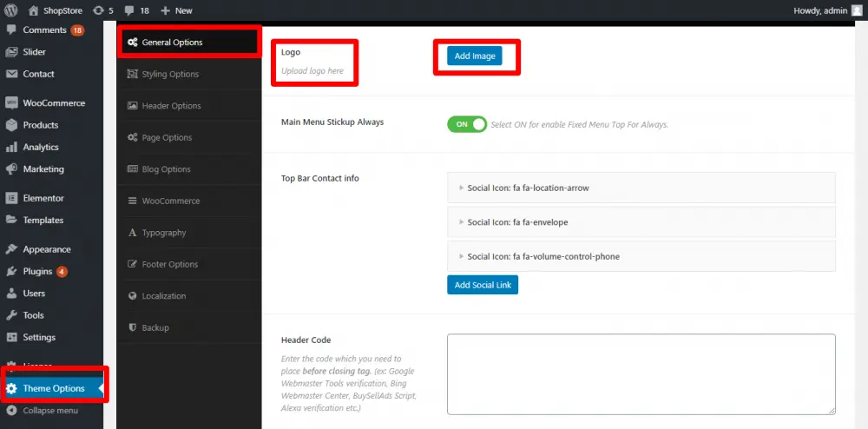
Task: Click the Styling Options panel icon
Action: [132, 74]
